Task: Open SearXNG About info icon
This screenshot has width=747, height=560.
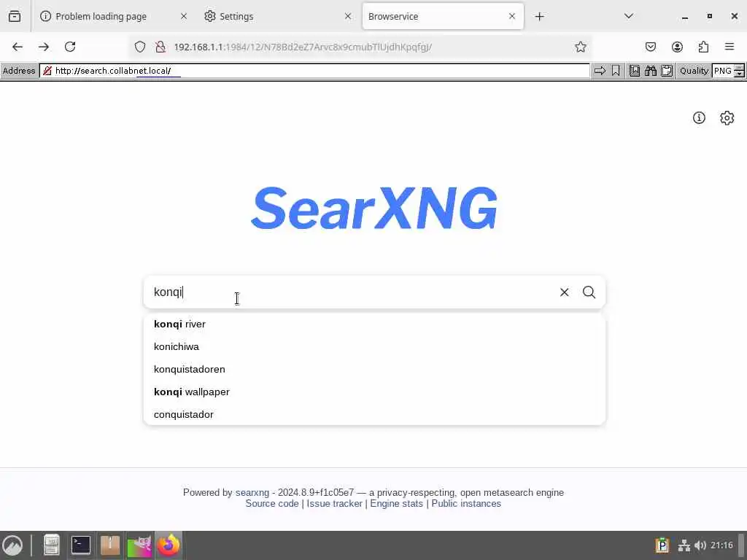Action: tap(699, 117)
